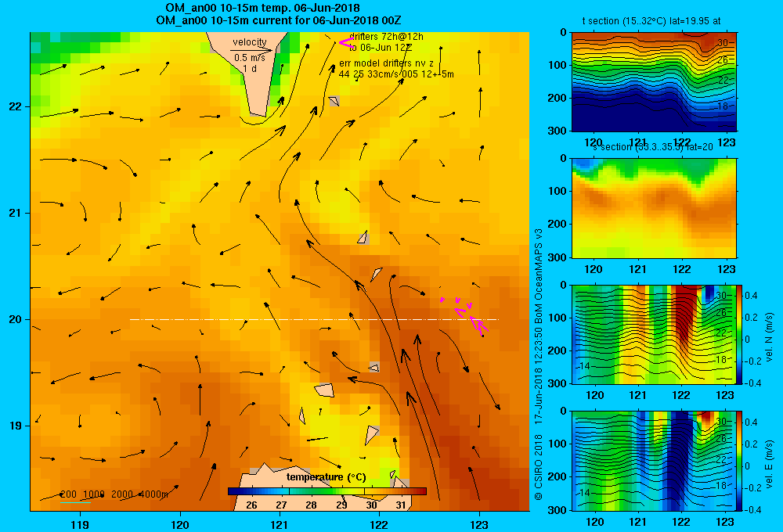Click the '30' contour label in temperature section
Screen dimensions: 783x532
click(723, 43)
